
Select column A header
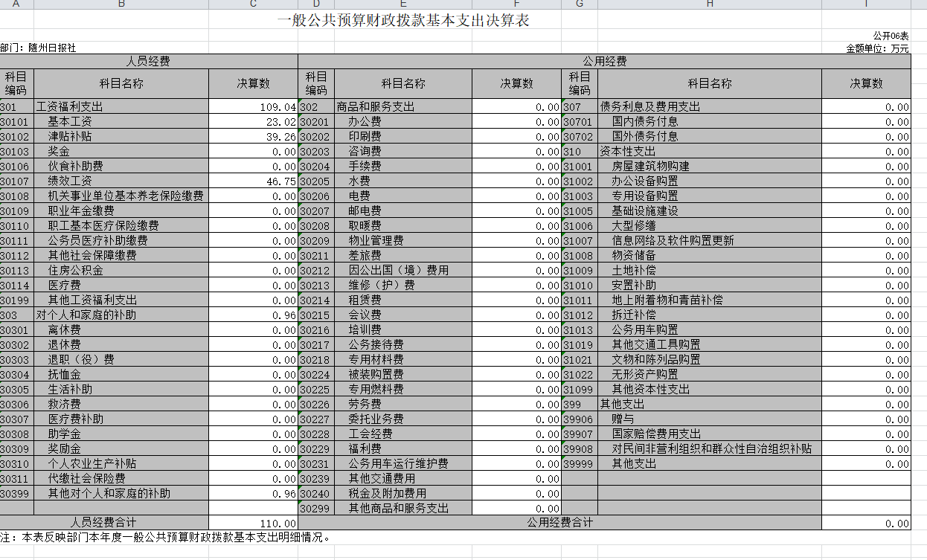tap(16, 4)
